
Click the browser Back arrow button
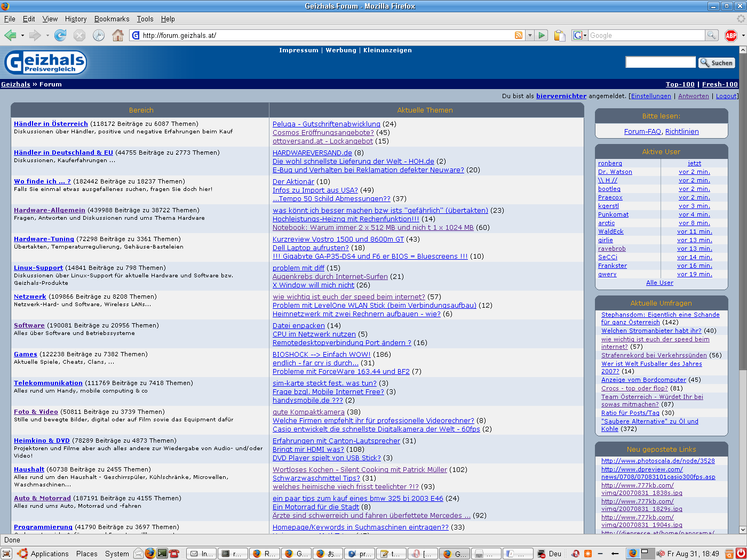10,35
